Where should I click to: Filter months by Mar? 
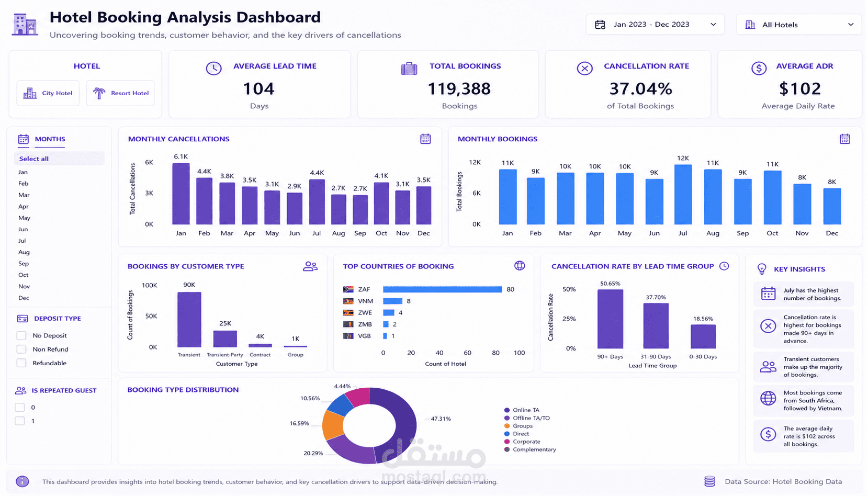[24, 195]
